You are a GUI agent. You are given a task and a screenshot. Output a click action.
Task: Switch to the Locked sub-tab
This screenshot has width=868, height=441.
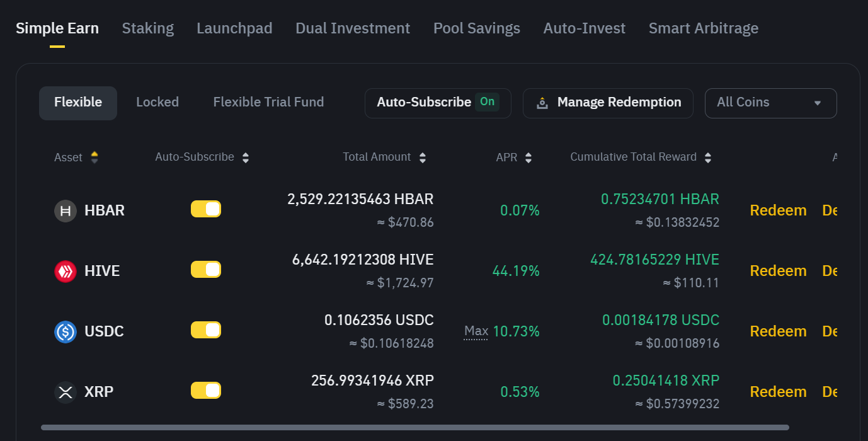tap(157, 103)
